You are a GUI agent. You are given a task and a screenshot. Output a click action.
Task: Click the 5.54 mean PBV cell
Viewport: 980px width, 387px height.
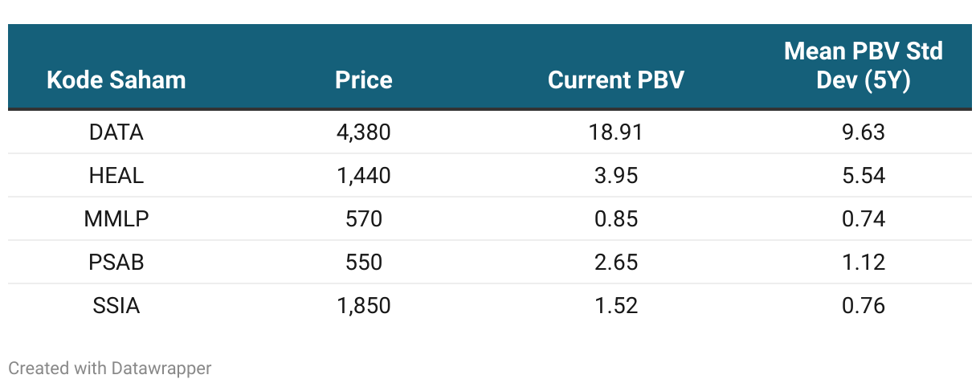[x=863, y=176]
